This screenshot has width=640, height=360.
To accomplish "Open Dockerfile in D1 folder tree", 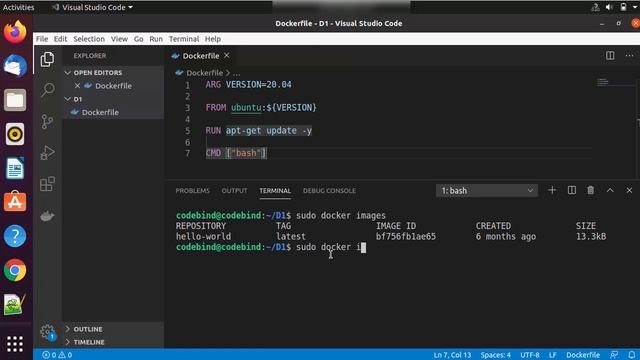I will [x=100, y=112].
